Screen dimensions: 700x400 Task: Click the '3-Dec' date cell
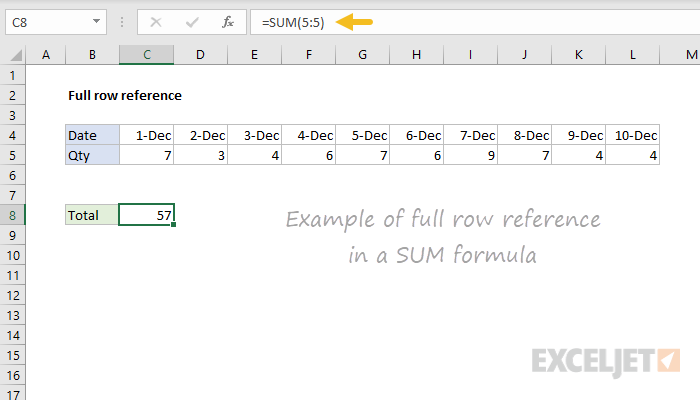point(254,135)
